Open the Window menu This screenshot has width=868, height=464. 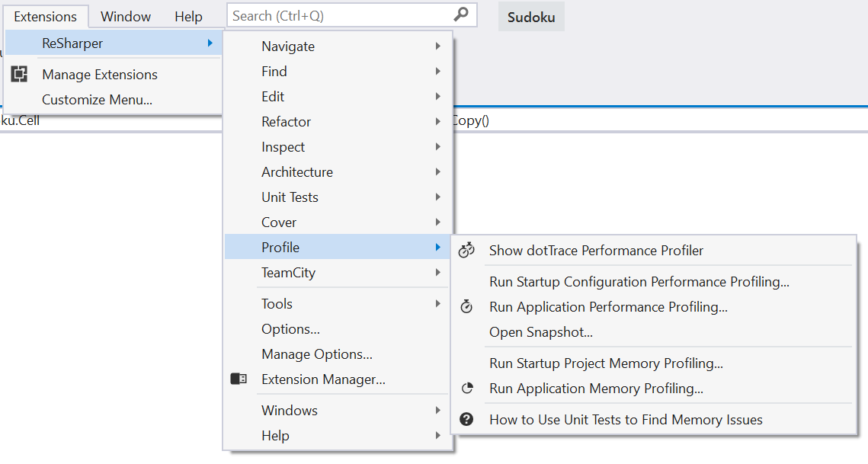125,16
